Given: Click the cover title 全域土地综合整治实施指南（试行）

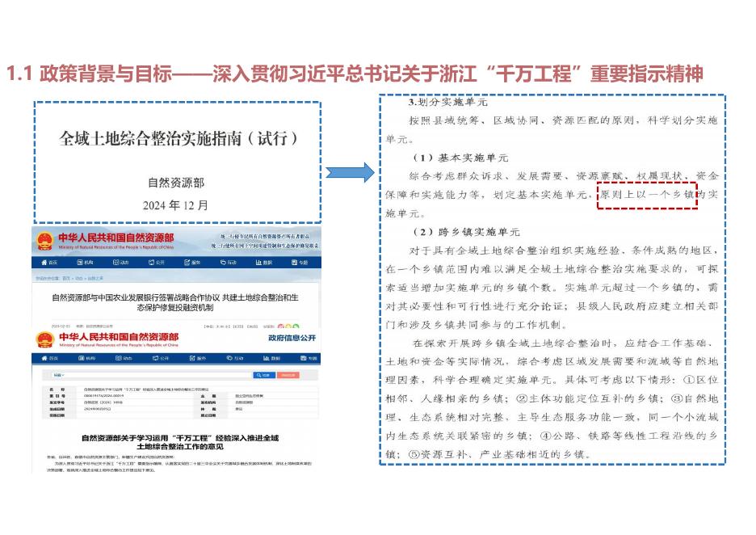Looking at the screenshot, I should point(178,138).
